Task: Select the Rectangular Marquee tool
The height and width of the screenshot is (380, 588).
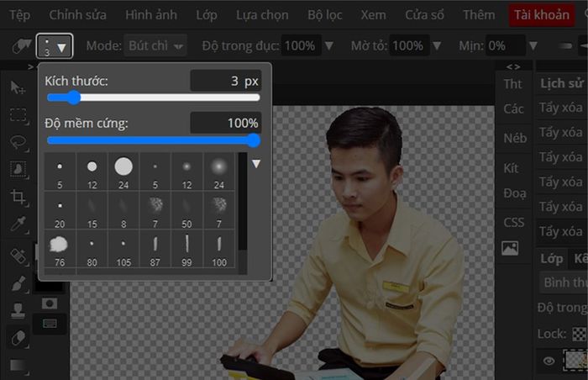Action: (18, 115)
